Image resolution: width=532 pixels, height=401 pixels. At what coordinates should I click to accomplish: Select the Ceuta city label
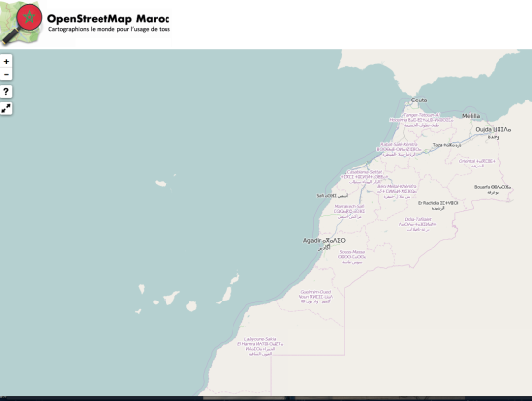[419, 100]
